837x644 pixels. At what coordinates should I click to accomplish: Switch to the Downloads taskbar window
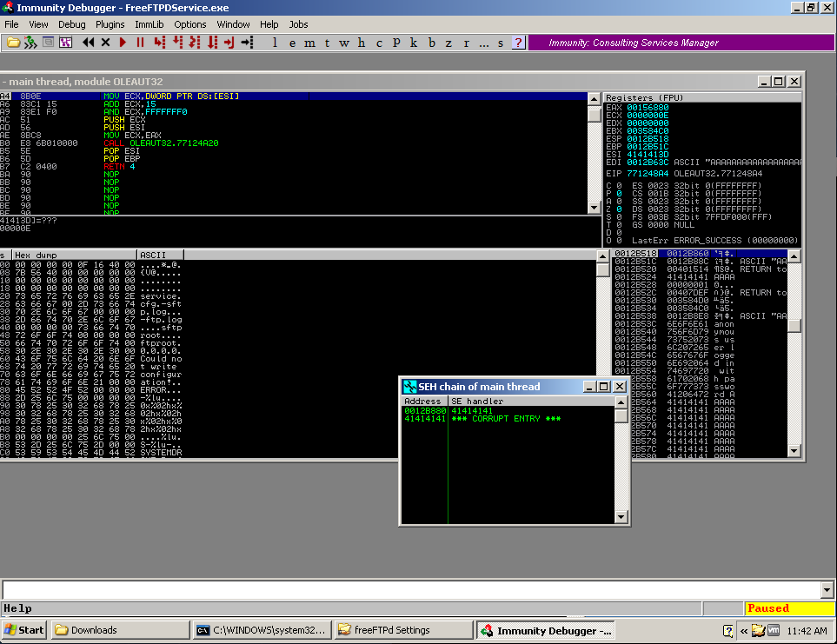[x=121, y=630]
